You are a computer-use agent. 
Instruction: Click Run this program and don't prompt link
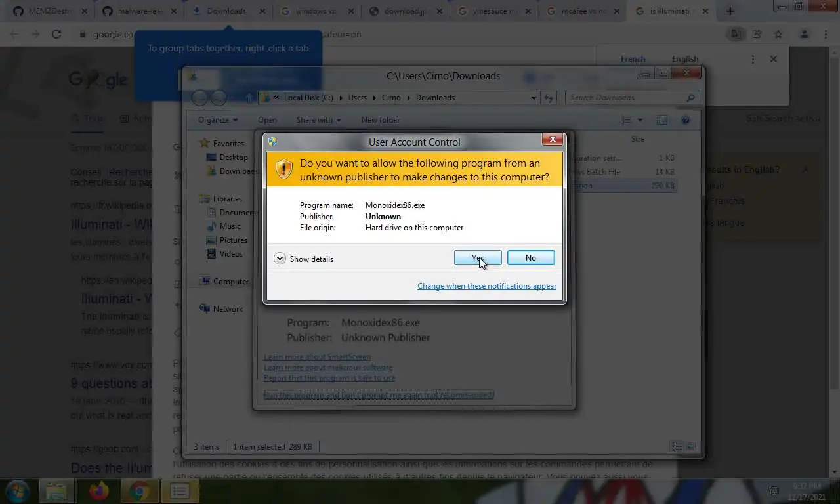[x=379, y=395]
